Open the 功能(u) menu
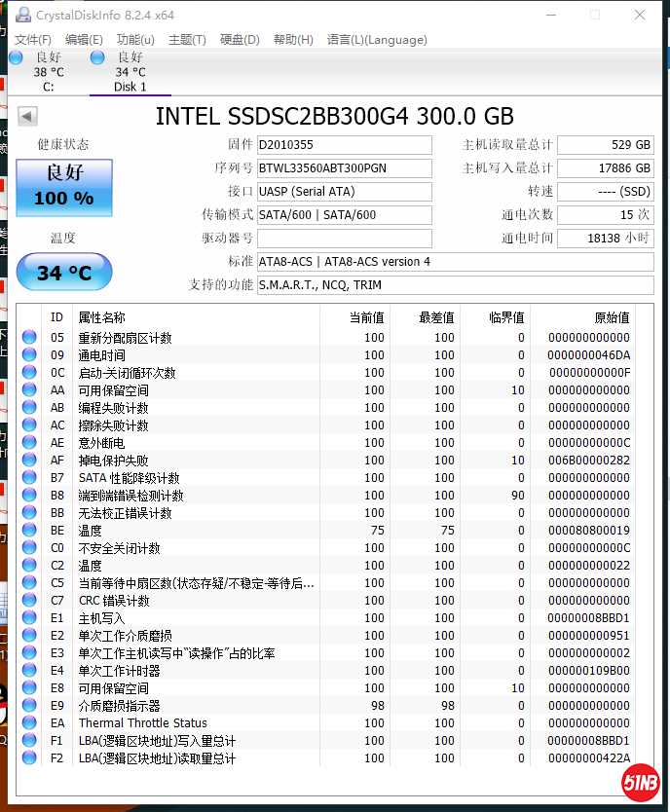This screenshot has height=812, width=670. coord(135,40)
